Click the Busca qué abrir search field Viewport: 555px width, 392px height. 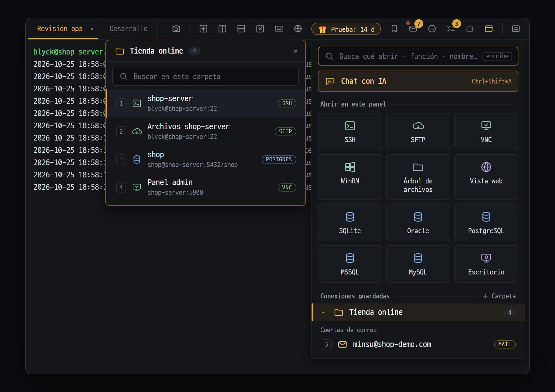418,56
